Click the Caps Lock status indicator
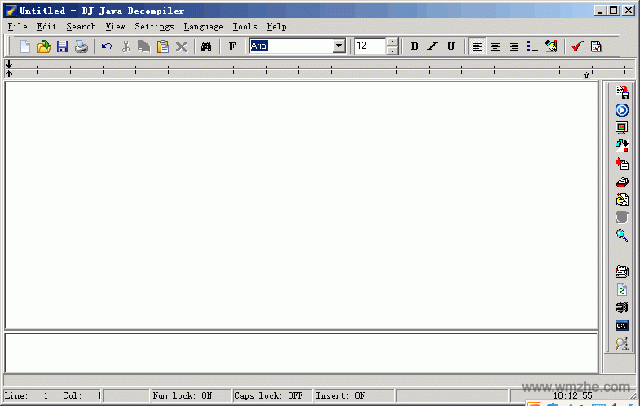This screenshot has width=640, height=406. coord(272,395)
